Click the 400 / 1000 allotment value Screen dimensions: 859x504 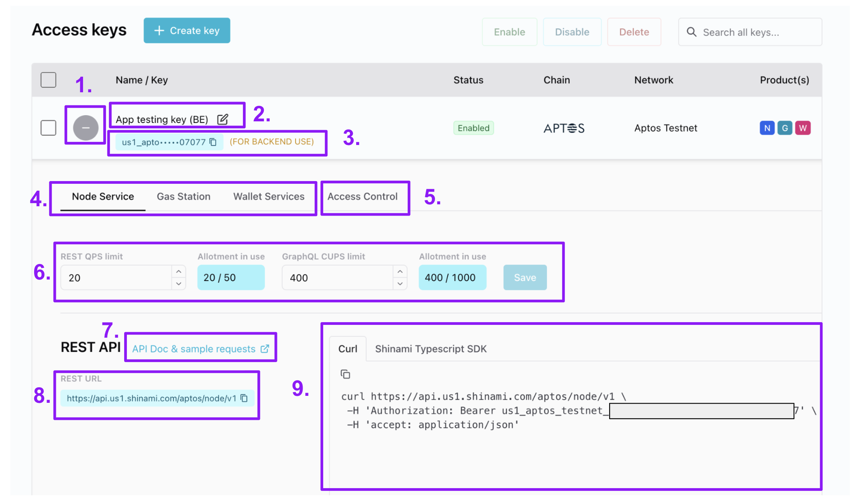pos(452,277)
